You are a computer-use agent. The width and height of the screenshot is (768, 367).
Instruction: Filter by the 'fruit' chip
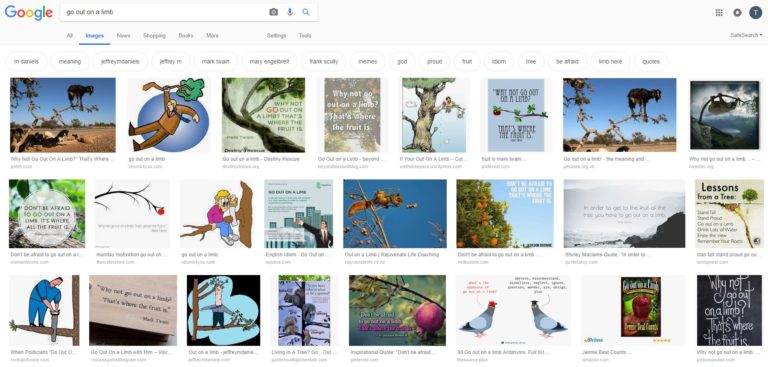467,62
